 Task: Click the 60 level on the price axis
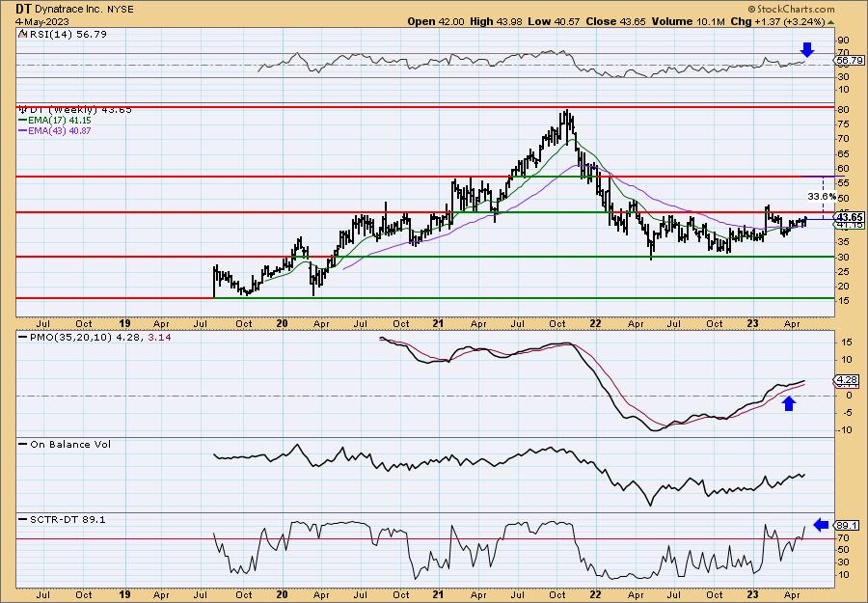pyautogui.click(x=843, y=169)
